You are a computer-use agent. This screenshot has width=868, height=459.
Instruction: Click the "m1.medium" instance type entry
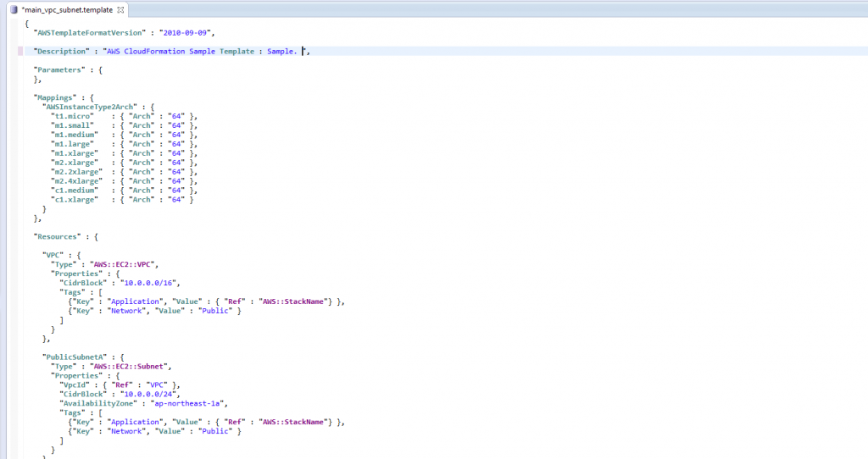point(75,135)
